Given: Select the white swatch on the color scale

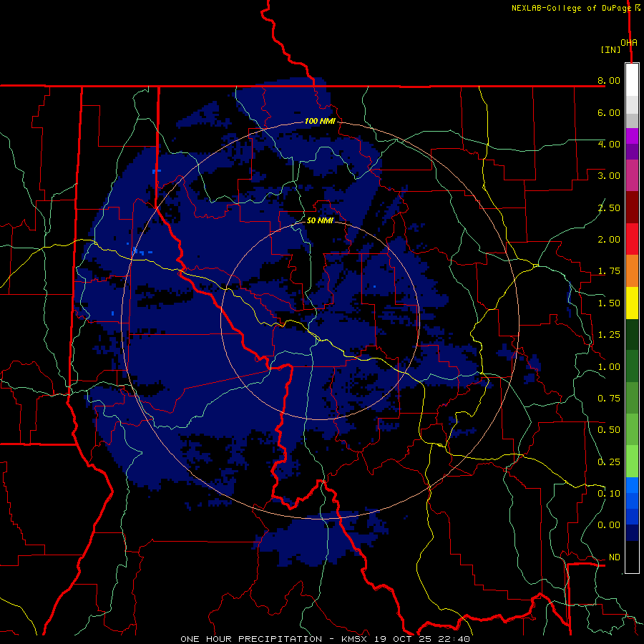Looking at the screenshot, I should [x=632, y=80].
